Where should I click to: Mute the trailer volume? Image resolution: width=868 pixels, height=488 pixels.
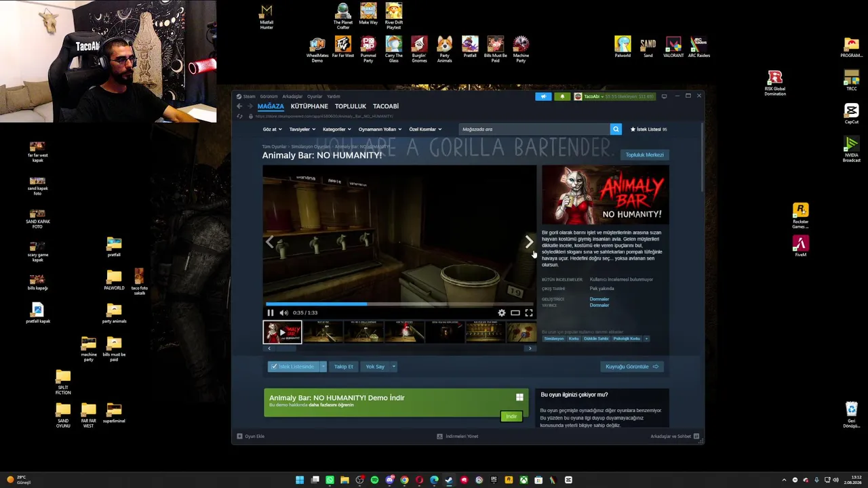pyautogui.click(x=283, y=312)
